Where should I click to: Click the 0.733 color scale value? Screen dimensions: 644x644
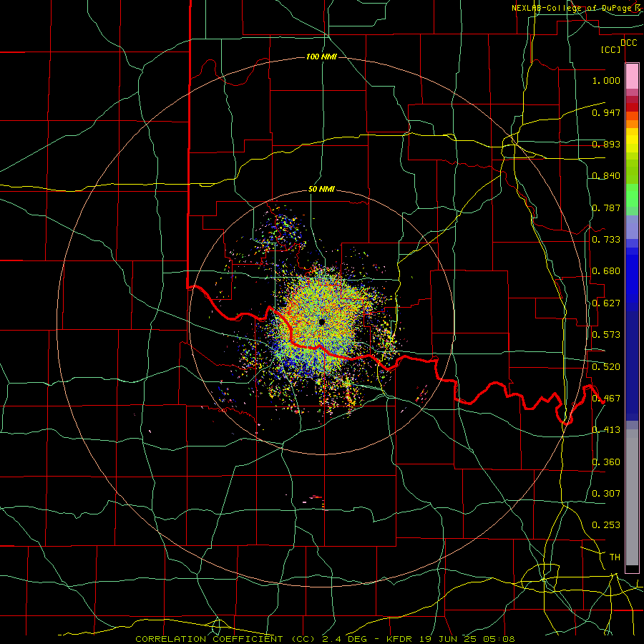(606, 240)
